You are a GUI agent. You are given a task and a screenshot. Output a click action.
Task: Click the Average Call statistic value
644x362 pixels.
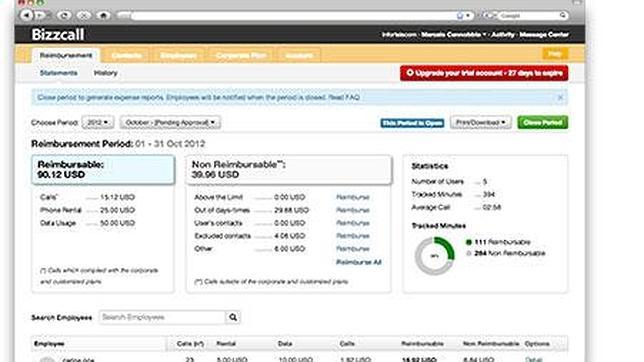click(x=492, y=208)
